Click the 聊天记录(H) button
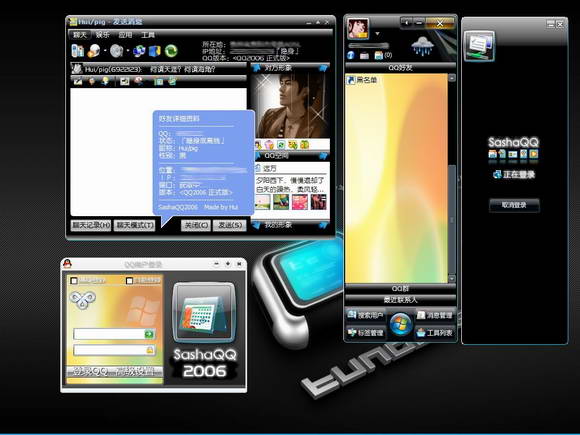 91,225
